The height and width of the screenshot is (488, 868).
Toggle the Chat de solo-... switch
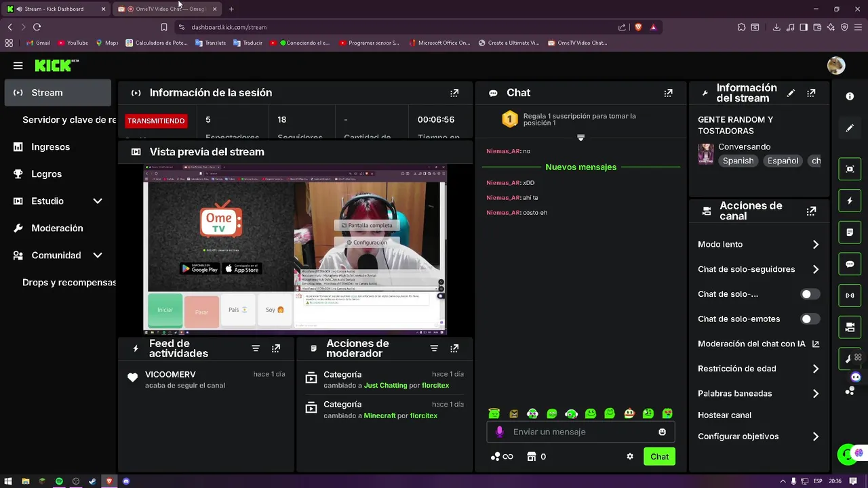point(810,294)
